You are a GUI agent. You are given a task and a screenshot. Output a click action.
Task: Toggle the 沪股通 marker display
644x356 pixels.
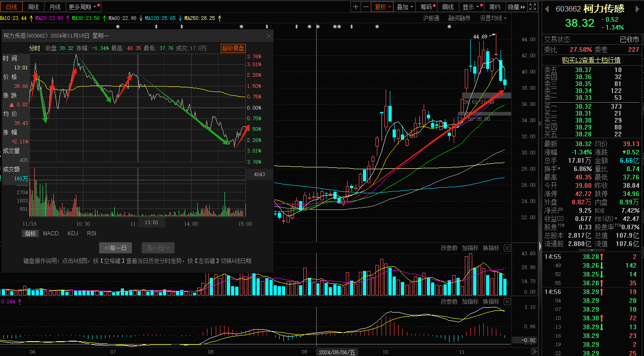coord(431,18)
